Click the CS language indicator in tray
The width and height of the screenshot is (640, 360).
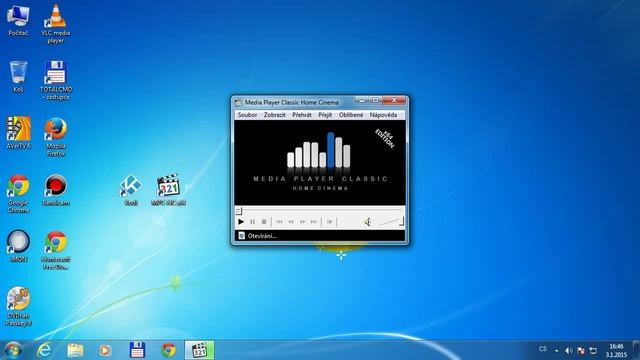pos(542,349)
